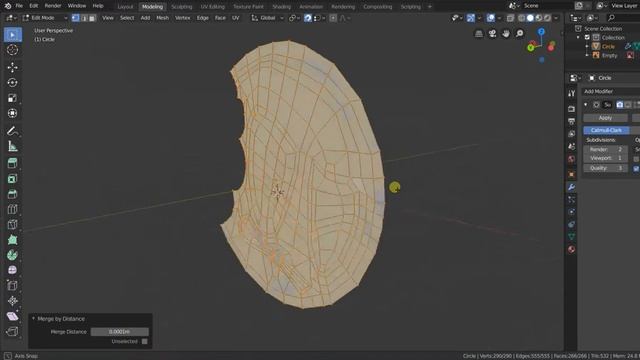Select the Annotate tool

pyautogui.click(x=12, y=131)
